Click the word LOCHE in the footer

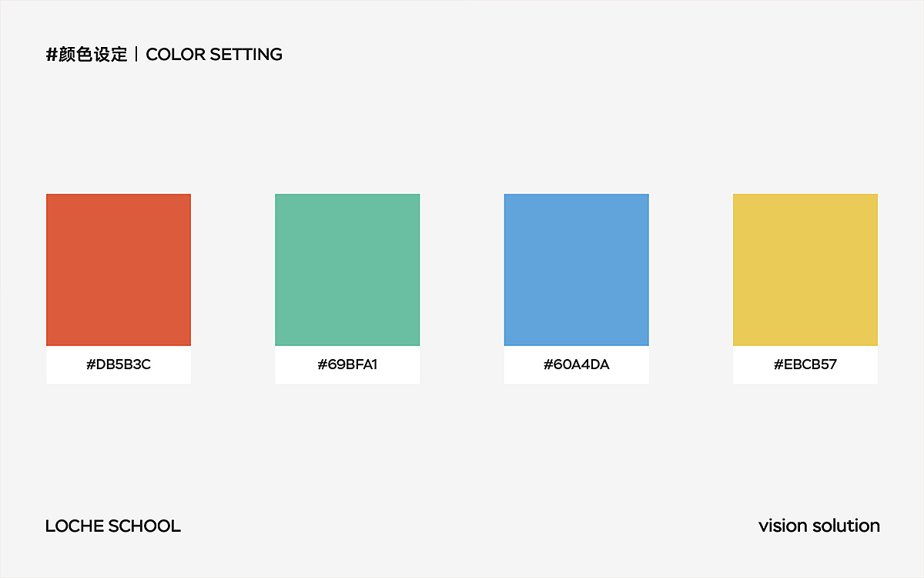(x=74, y=526)
